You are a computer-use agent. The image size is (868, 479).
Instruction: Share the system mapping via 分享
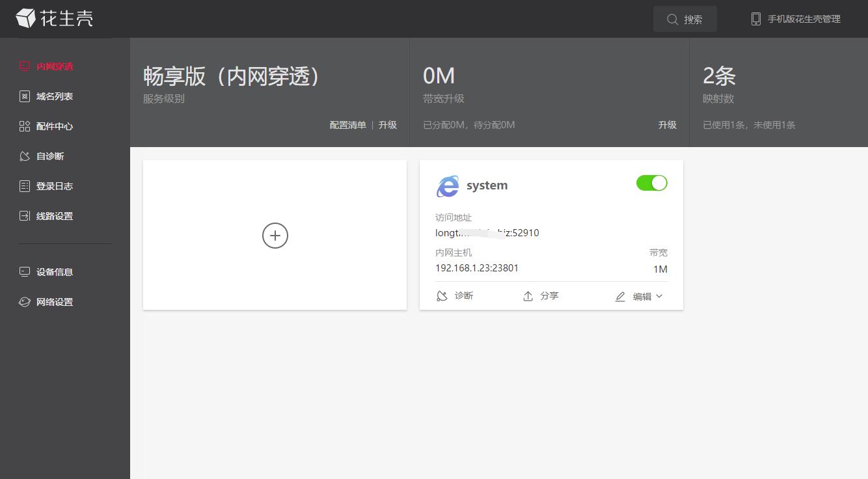pos(541,295)
